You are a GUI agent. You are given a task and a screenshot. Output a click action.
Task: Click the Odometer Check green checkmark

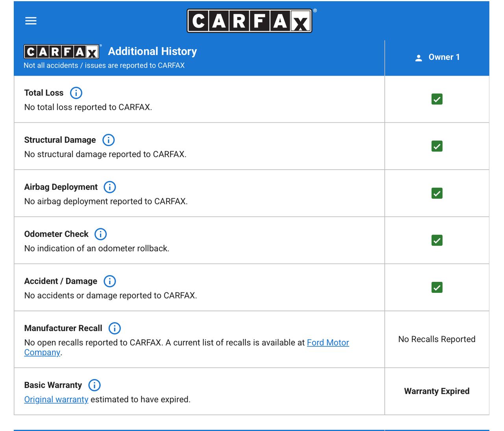pyautogui.click(x=437, y=240)
